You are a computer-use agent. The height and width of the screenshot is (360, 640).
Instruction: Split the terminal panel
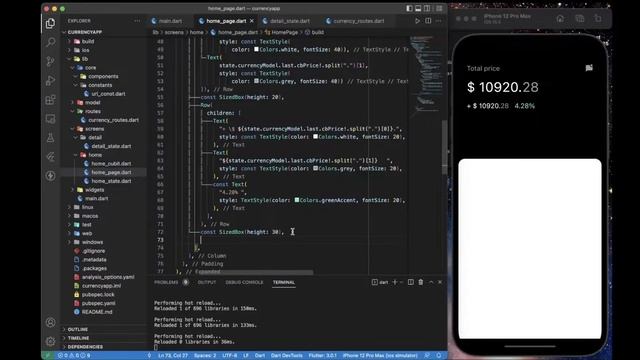pos(411,282)
